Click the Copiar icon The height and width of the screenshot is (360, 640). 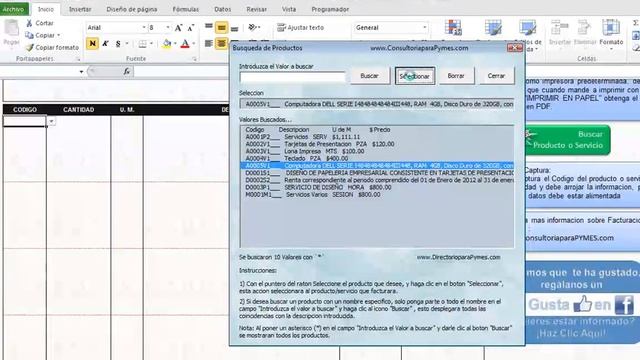pyautogui.click(x=29, y=36)
